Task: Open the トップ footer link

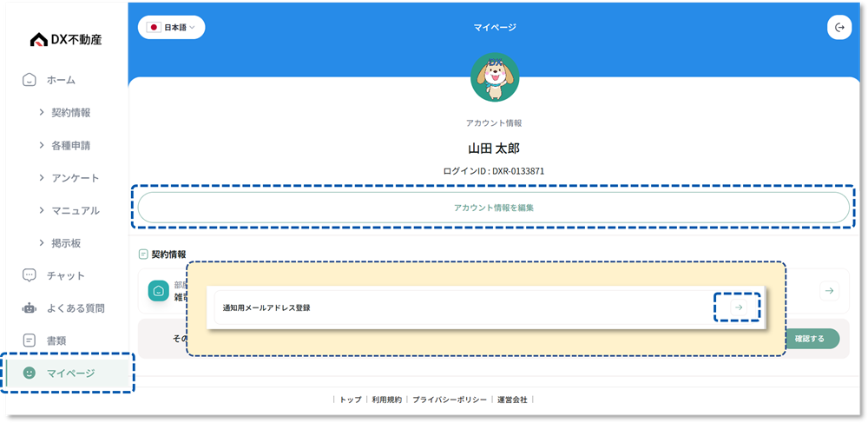Action: [351, 400]
